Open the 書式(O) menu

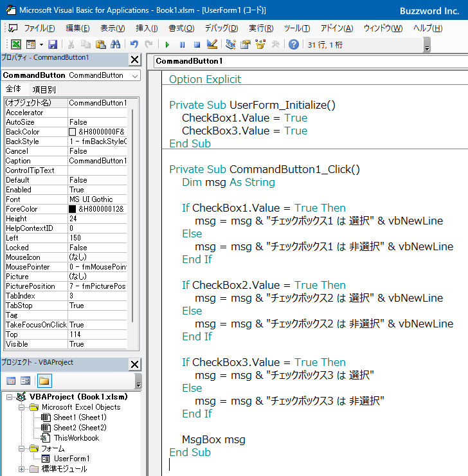point(181,28)
